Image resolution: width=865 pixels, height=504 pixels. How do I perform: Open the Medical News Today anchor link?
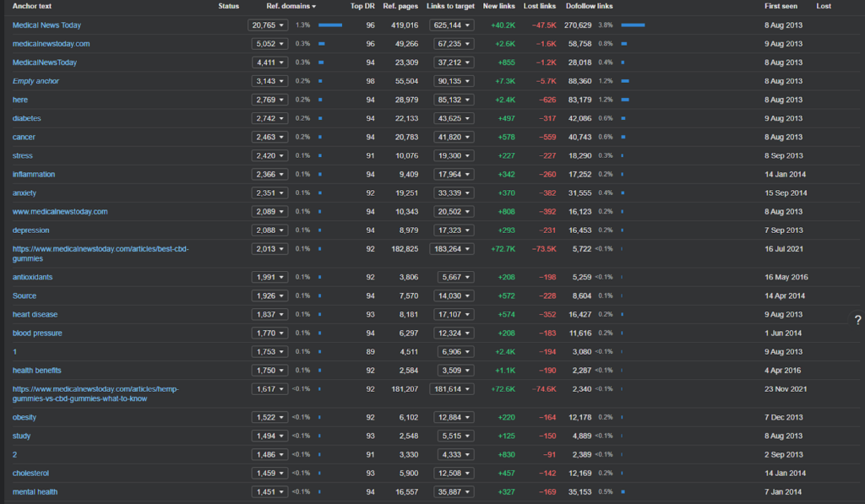[x=47, y=24]
